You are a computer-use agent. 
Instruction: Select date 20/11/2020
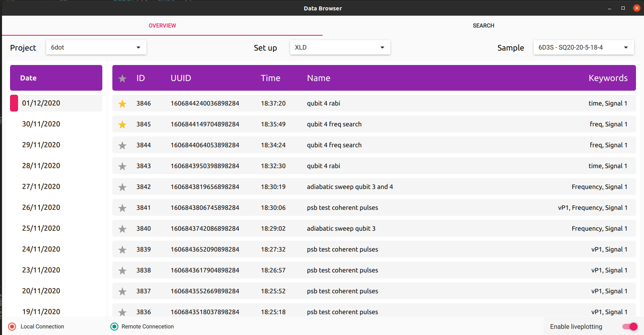tap(56, 291)
